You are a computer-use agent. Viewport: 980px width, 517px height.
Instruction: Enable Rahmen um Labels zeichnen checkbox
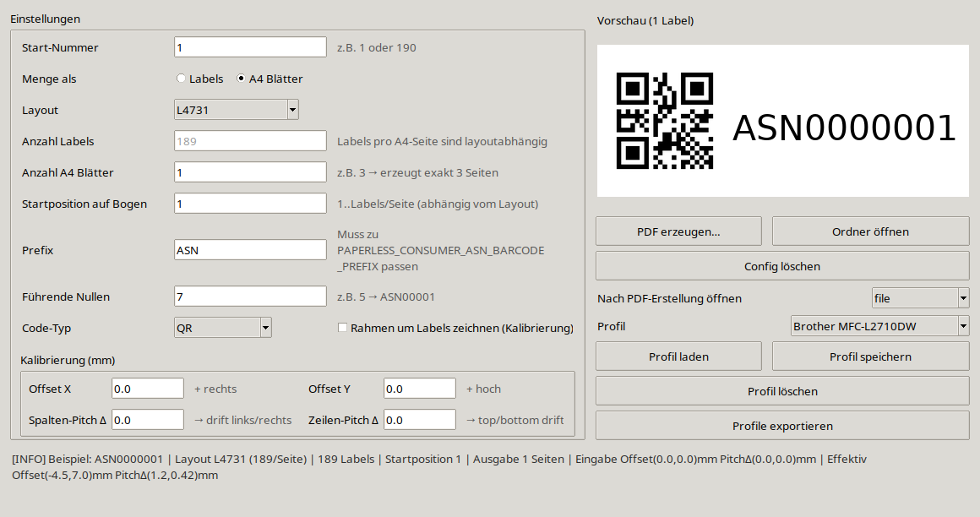point(455,328)
